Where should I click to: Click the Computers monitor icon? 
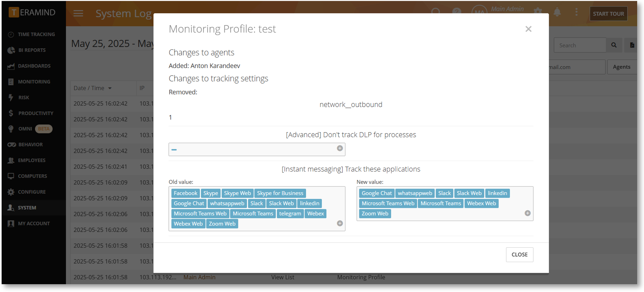pos(11,176)
